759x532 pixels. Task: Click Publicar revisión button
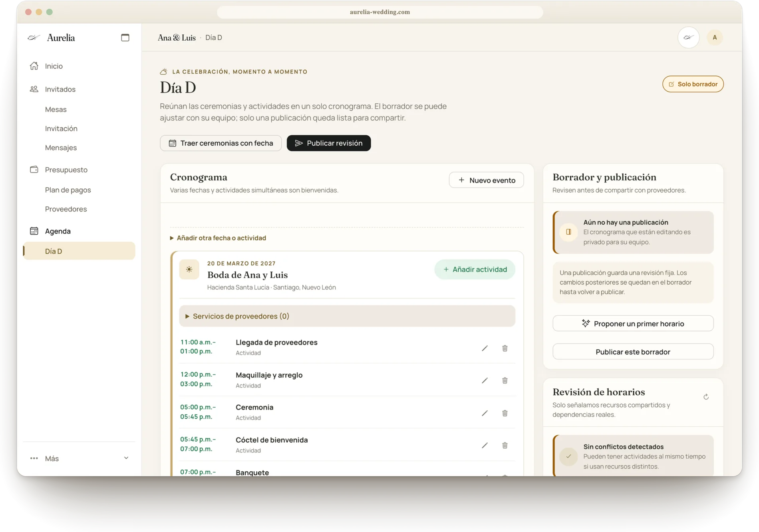tap(328, 143)
